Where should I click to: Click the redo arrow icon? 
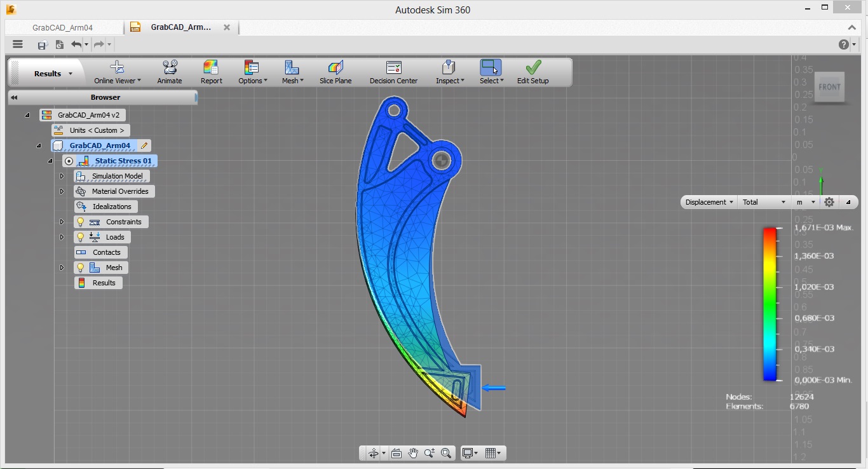tap(98, 44)
